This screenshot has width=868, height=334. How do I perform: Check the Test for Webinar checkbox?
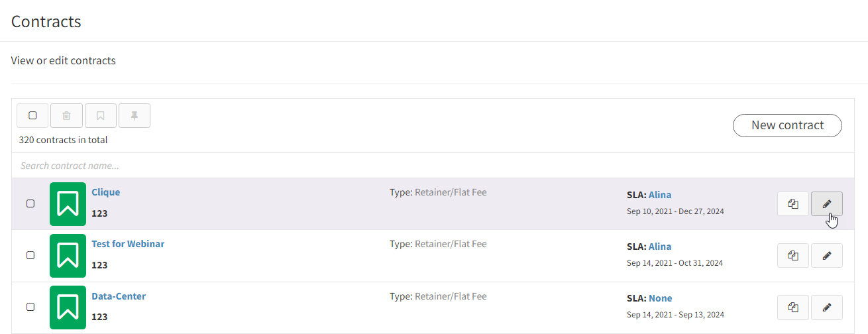click(x=30, y=256)
